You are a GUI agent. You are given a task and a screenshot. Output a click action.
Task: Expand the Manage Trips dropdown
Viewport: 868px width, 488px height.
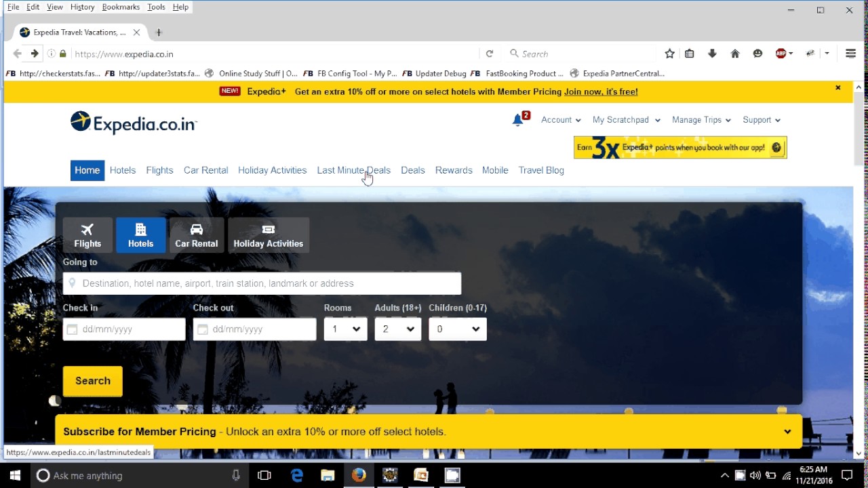pyautogui.click(x=701, y=120)
